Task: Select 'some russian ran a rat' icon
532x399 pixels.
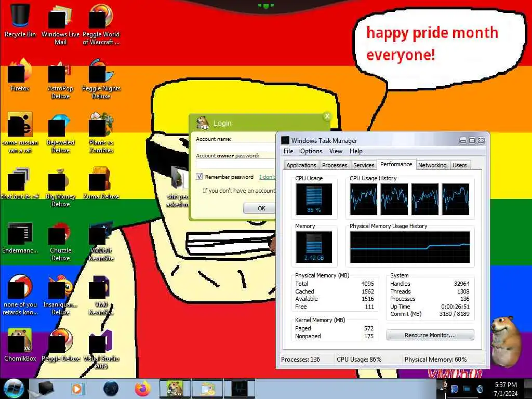Action: pos(20,133)
